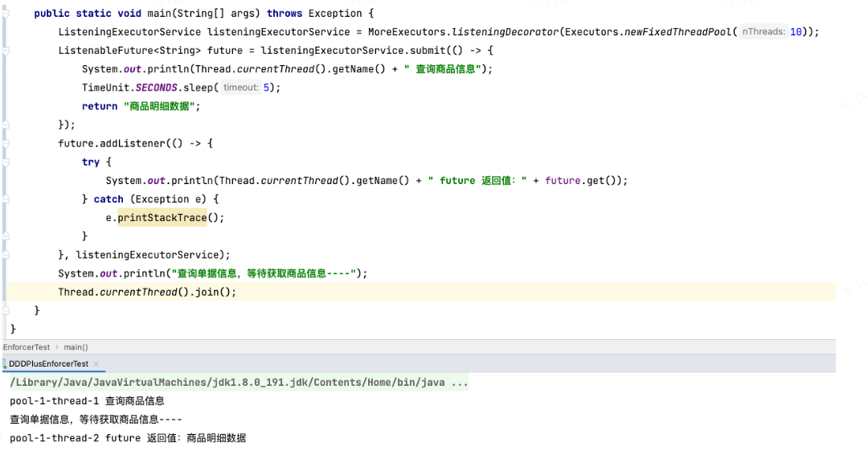
Task: Click ListenableFuture<String> type declaration
Action: [129, 51]
